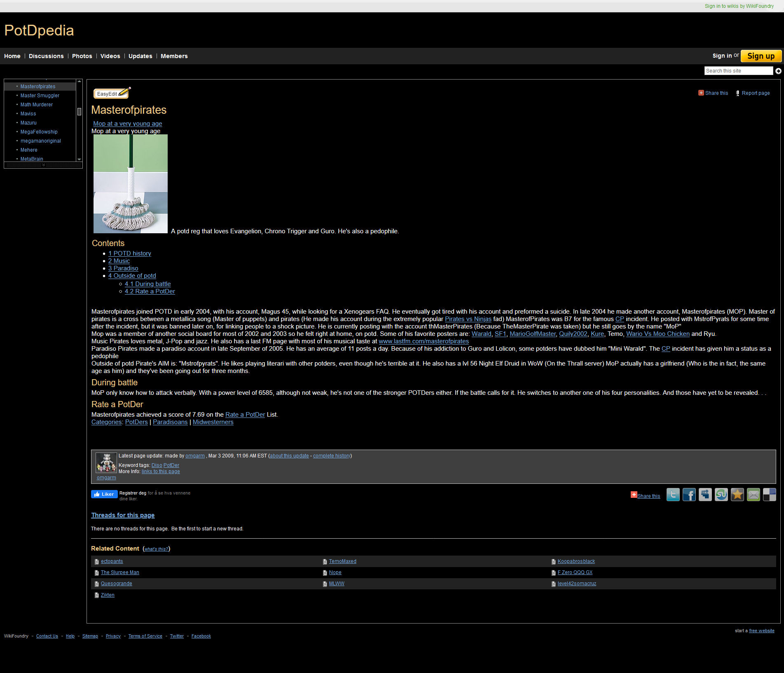
Task: Open the Members menu item
Action: pos(174,56)
